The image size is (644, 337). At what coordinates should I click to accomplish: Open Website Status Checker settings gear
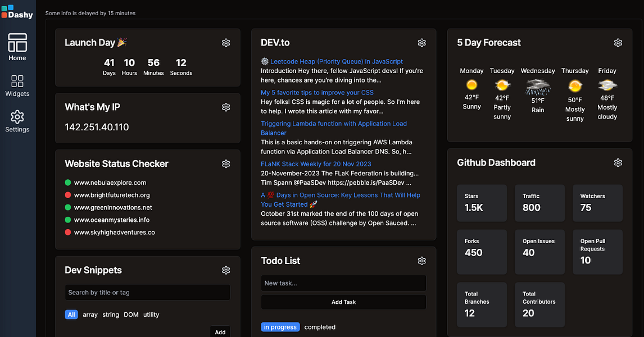pyautogui.click(x=226, y=164)
